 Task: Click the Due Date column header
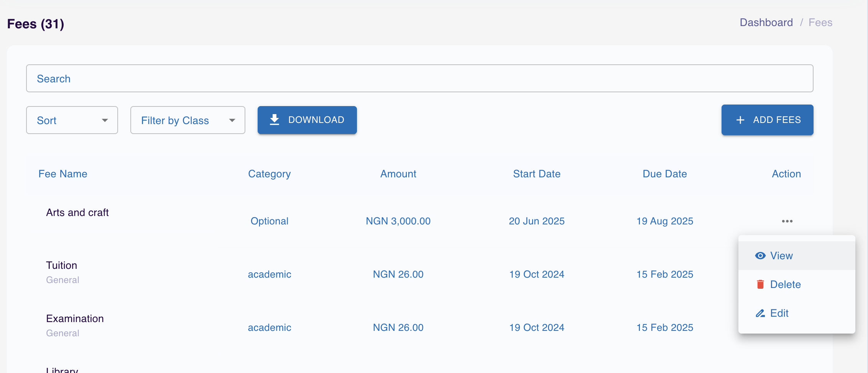point(665,174)
